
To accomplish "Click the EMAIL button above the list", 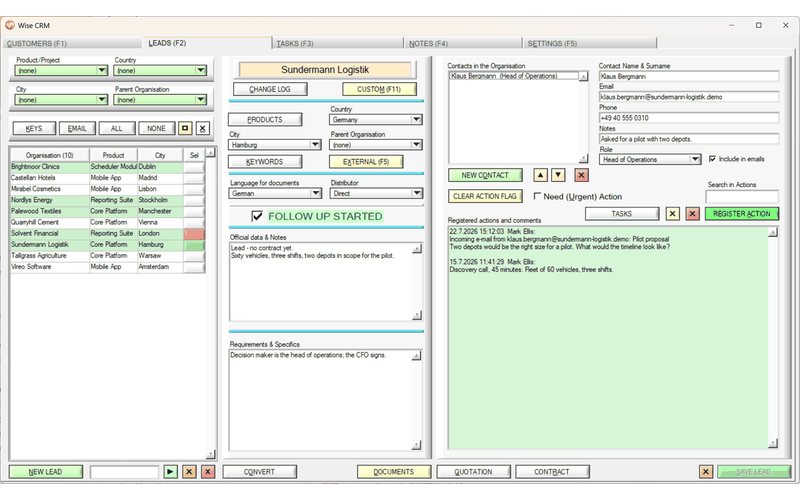I will pos(77,128).
